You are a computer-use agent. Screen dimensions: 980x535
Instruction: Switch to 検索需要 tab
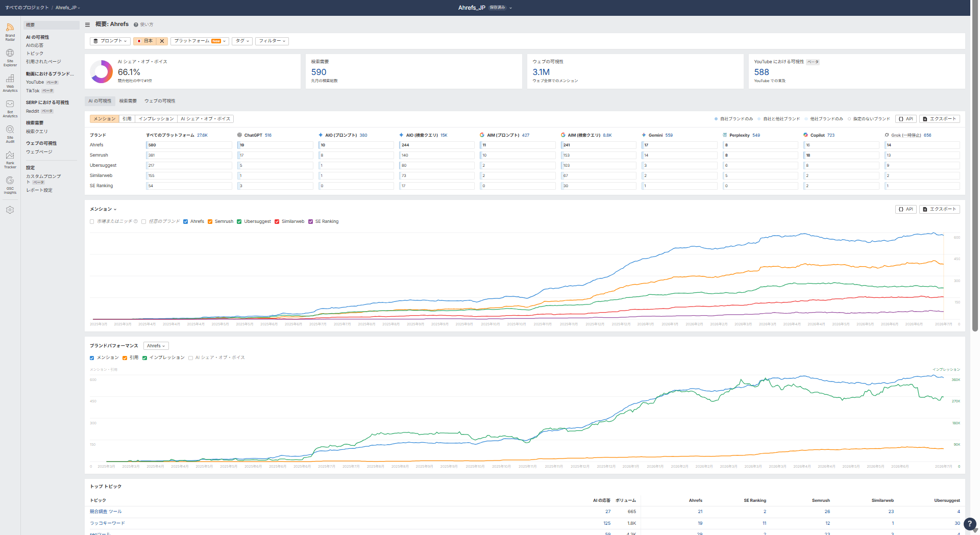pyautogui.click(x=128, y=101)
